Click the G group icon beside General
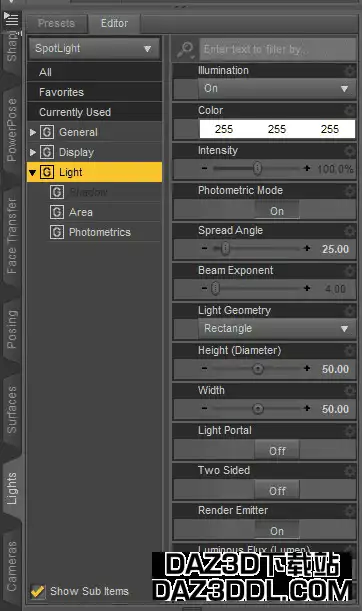 (47, 132)
